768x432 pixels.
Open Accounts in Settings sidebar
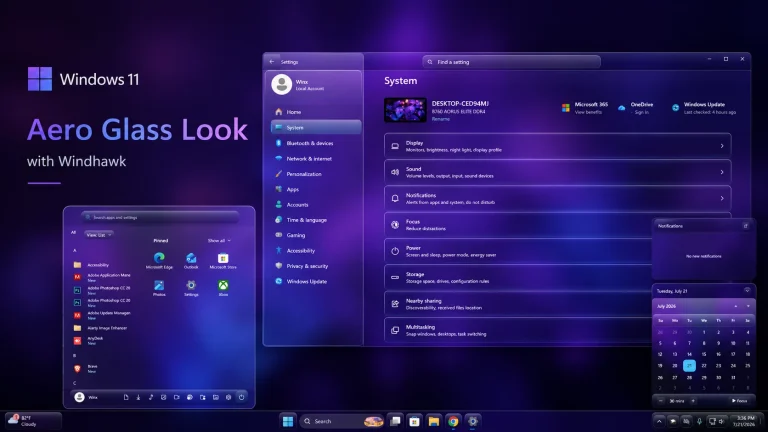pos(315,205)
